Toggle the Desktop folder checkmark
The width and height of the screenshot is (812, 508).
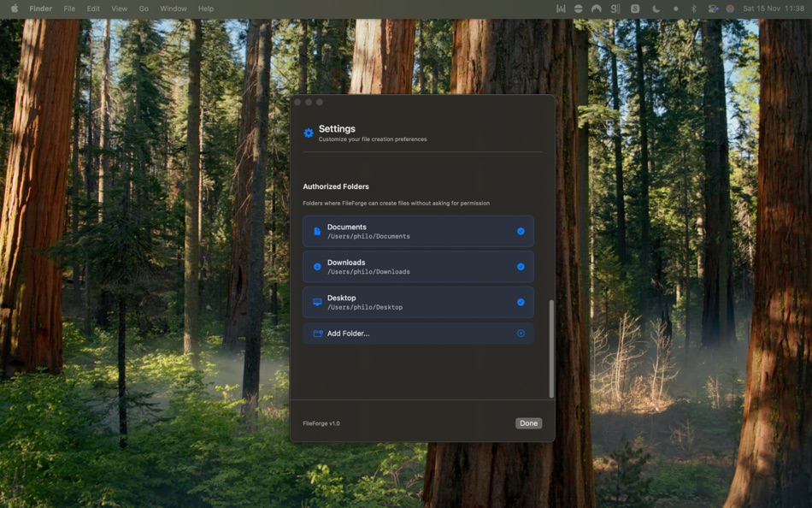coord(521,302)
